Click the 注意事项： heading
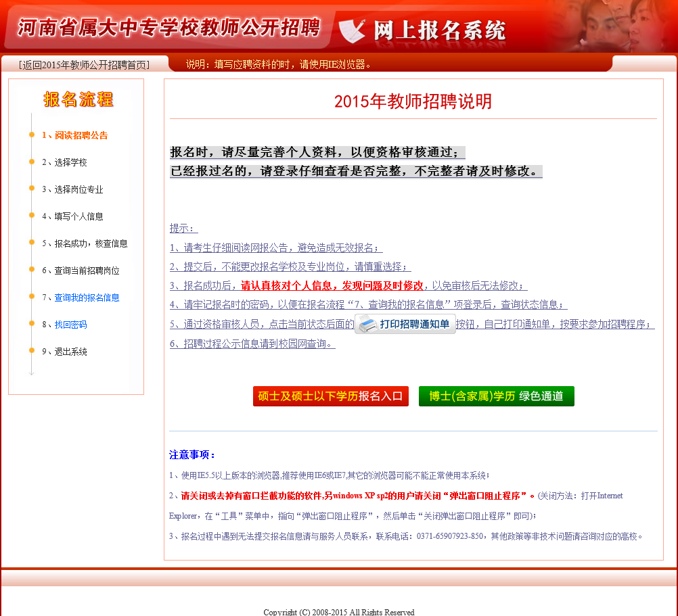This screenshot has height=616, width=678. tap(192, 455)
